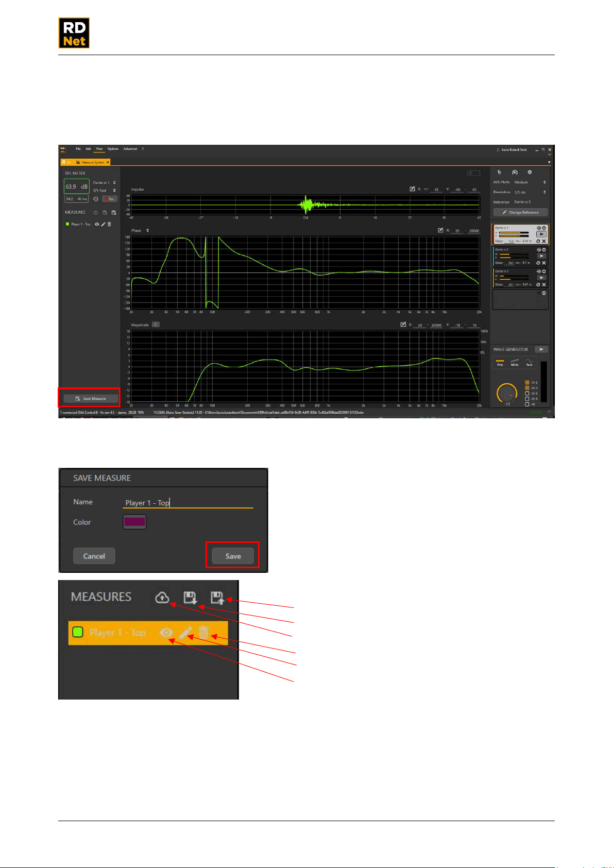Viewport: 614px width, 868px height.
Task: Click the Wave Generator level knob at -10
Action: pyautogui.click(x=507, y=394)
